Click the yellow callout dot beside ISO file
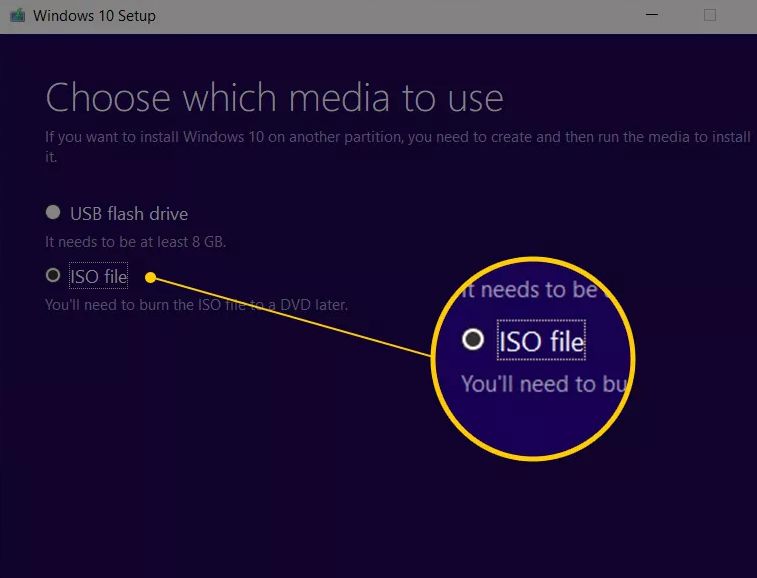 [x=151, y=277]
